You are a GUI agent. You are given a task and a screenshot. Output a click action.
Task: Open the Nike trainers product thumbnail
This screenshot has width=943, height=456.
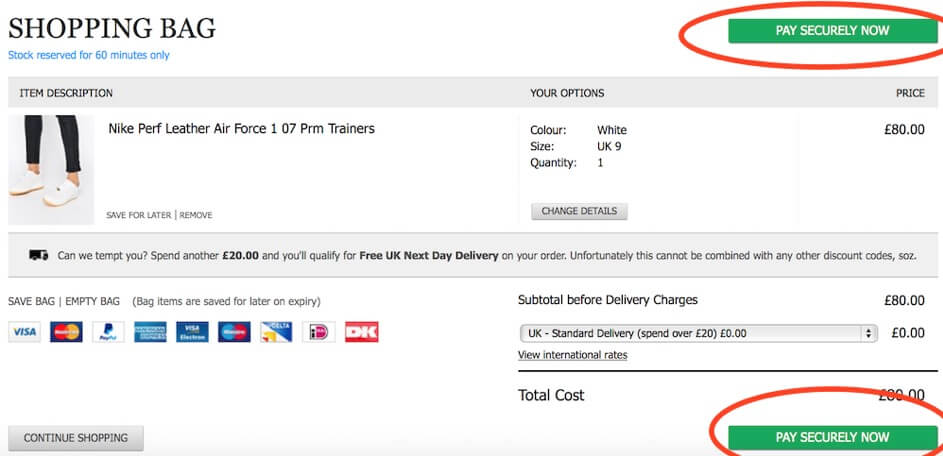pos(51,169)
